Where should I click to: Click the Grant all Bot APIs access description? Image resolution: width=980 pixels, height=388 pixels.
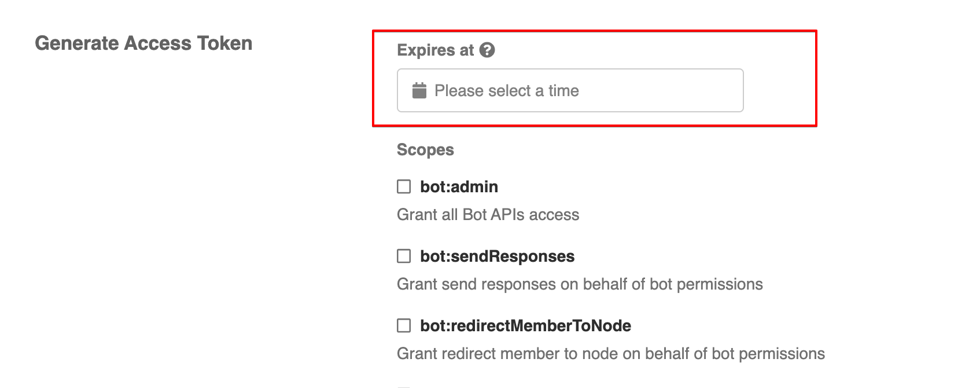click(x=488, y=214)
